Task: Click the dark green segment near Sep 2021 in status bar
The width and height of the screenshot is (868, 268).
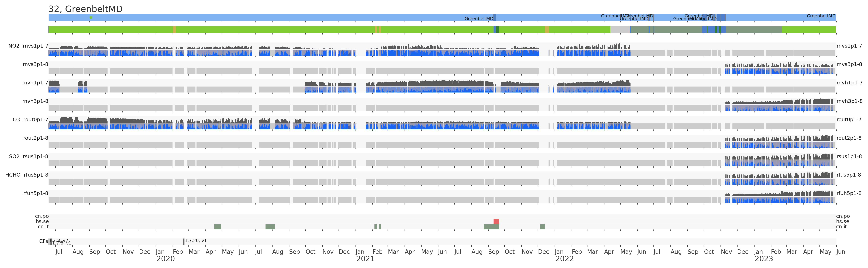Action: [x=497, y=30]
